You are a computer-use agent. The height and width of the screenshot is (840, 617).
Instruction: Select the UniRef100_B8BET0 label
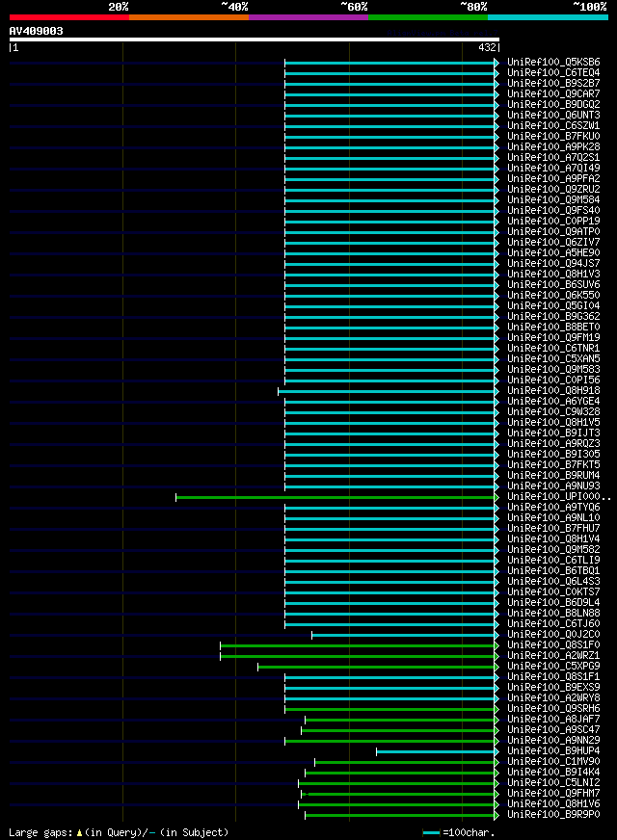tap(553, 327)
